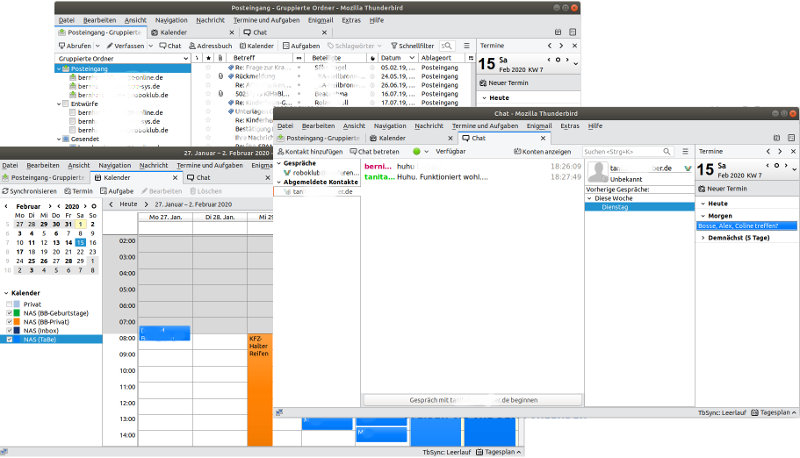Screen dimensions: 800x458
Task: Create new Aufgabe in calendar window toolbar
Action: click(117, 191)
